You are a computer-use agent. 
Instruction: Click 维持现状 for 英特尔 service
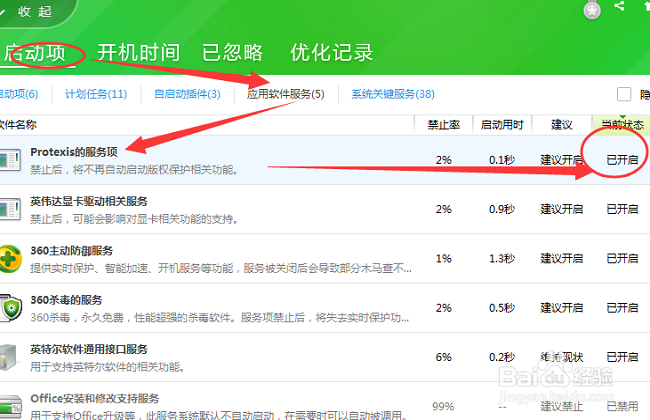tap(562, 357)
